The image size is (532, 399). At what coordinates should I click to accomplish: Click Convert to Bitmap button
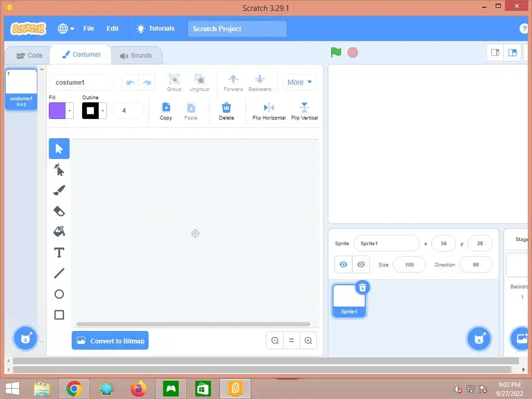[110, 341]
